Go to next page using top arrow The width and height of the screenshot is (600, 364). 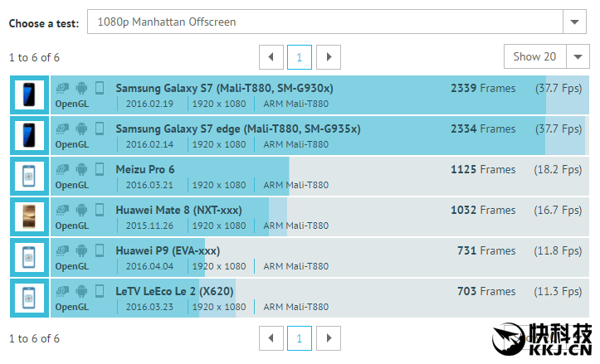(x=329, y=57)
